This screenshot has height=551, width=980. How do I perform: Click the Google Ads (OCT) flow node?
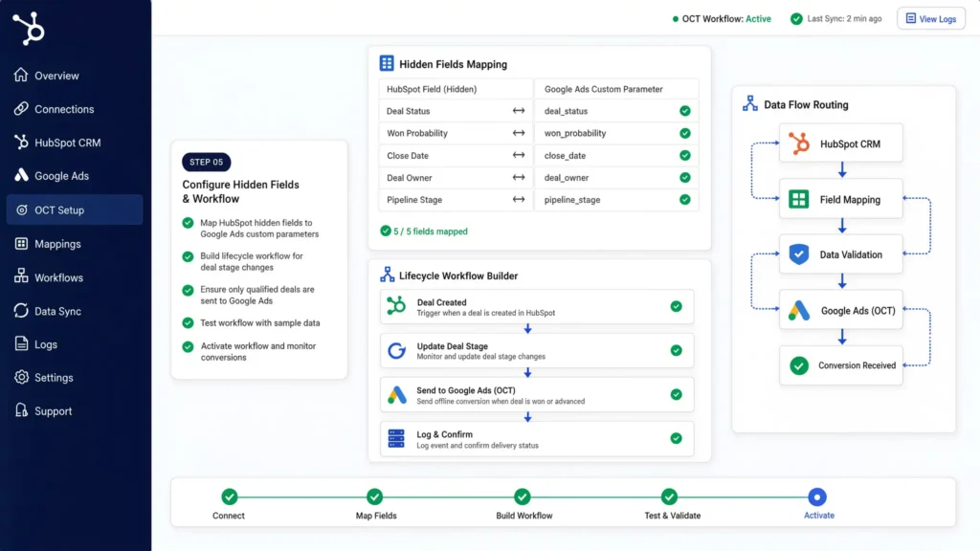tap(841, 311)
